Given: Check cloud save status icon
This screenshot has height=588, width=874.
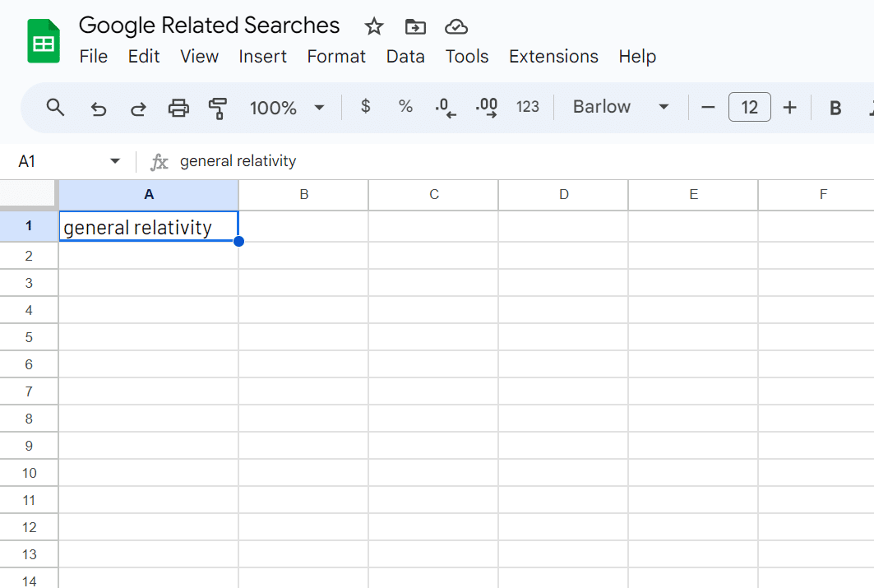Looking at the screenshot, I should pos(456,27).
